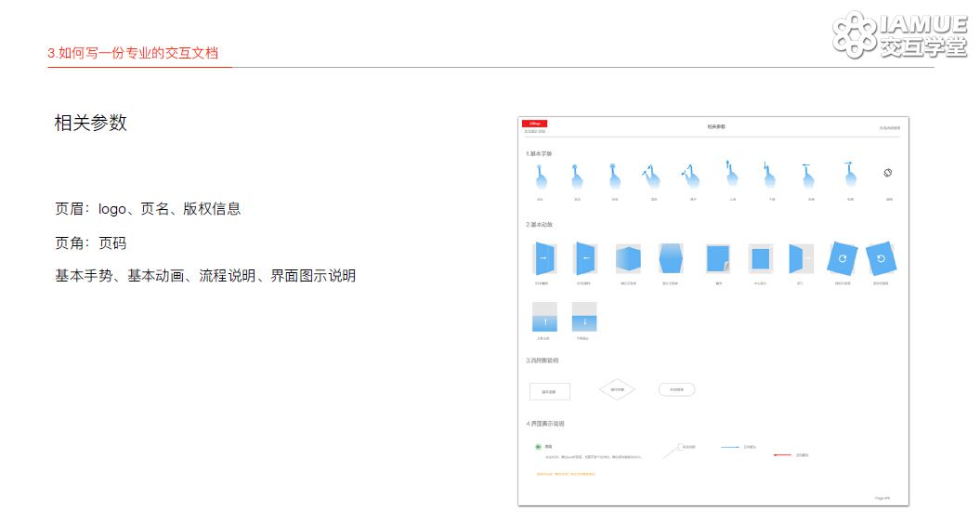Select the slide-up animation icon
Viewport: 980px width, 524px height.
coord(544,317)
